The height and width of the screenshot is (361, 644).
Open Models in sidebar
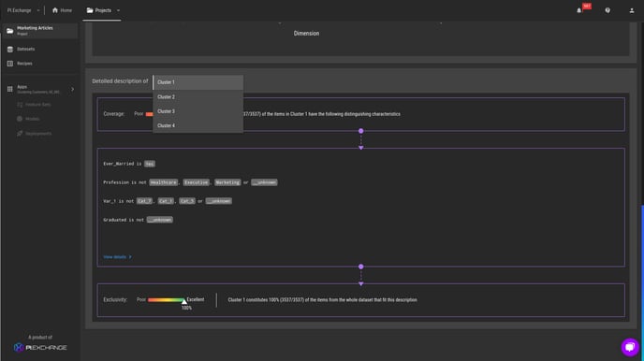33,119
